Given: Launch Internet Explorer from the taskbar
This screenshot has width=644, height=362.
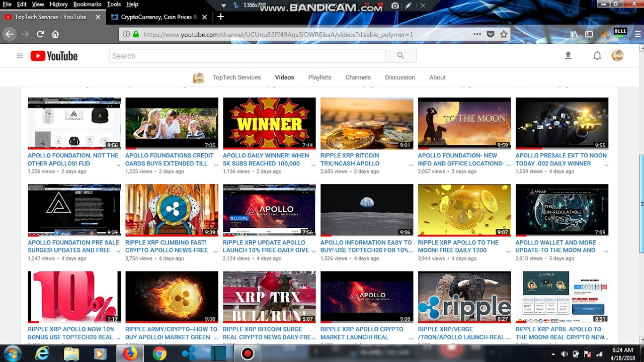Looking at the screenshot, I should point(42,353).
